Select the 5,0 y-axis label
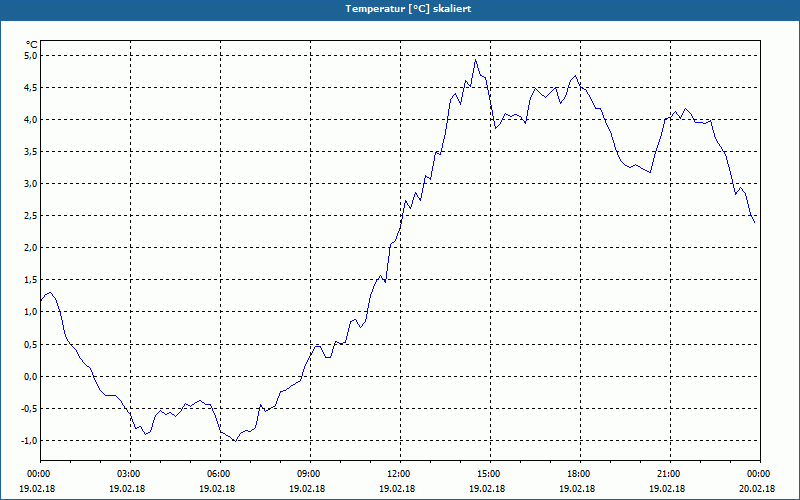Screen dimensions: 800x500 [31, 56]
